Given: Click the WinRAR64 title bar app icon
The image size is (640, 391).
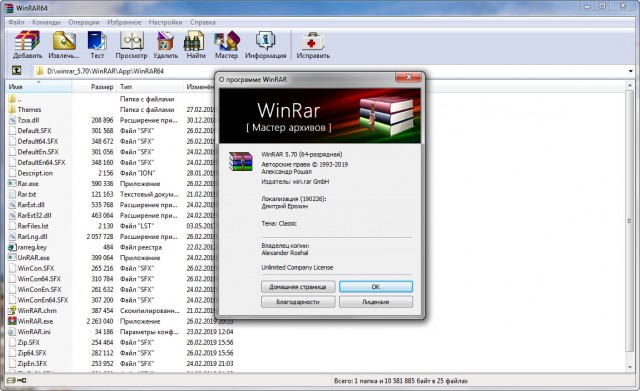Looking at the screenshot, I should (x=8, y=7).
